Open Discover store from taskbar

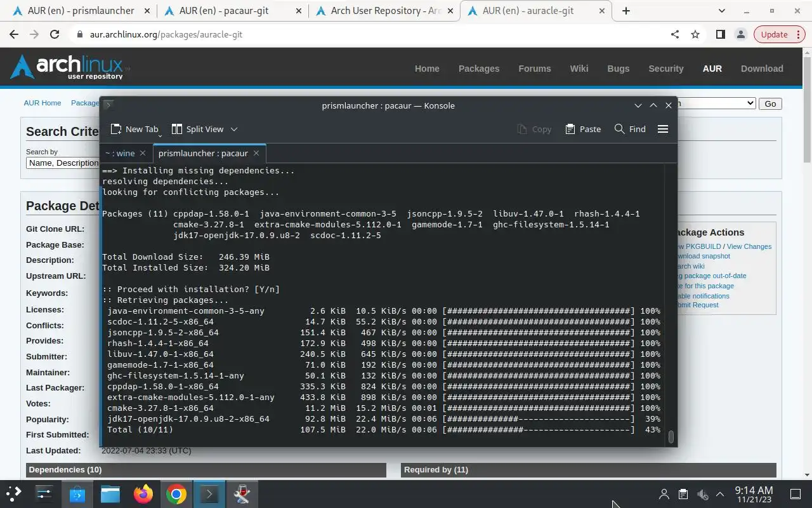(77, 493)
